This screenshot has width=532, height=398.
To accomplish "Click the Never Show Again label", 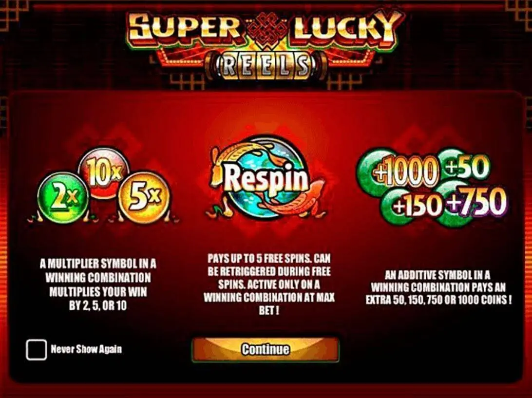I will pos(86,349).
